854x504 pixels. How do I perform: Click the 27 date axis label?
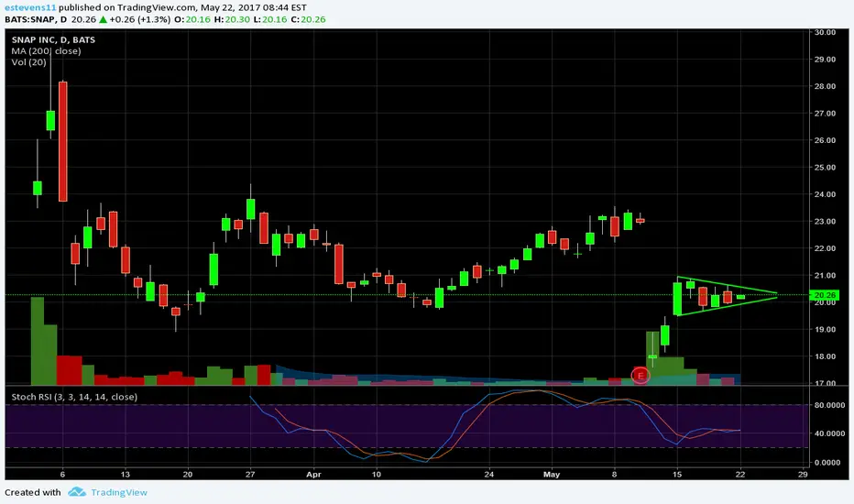(250, 475)
